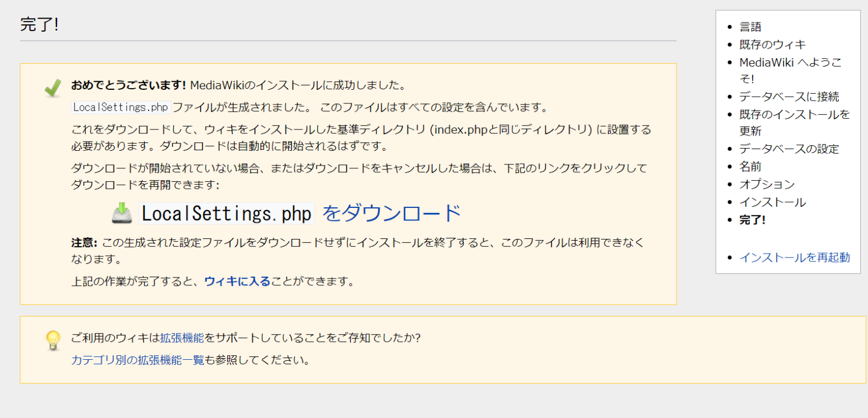Click the LocalSettings.php inline code label
Screen dimensions: 868x418
tap(120, 107)
